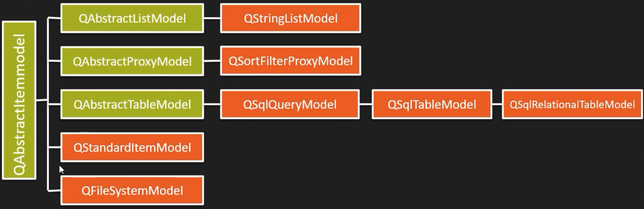Image resolution: width=644 pixels, height=209 pixels.
Task: Select the QStandardItemModel box
Action: 132,147
